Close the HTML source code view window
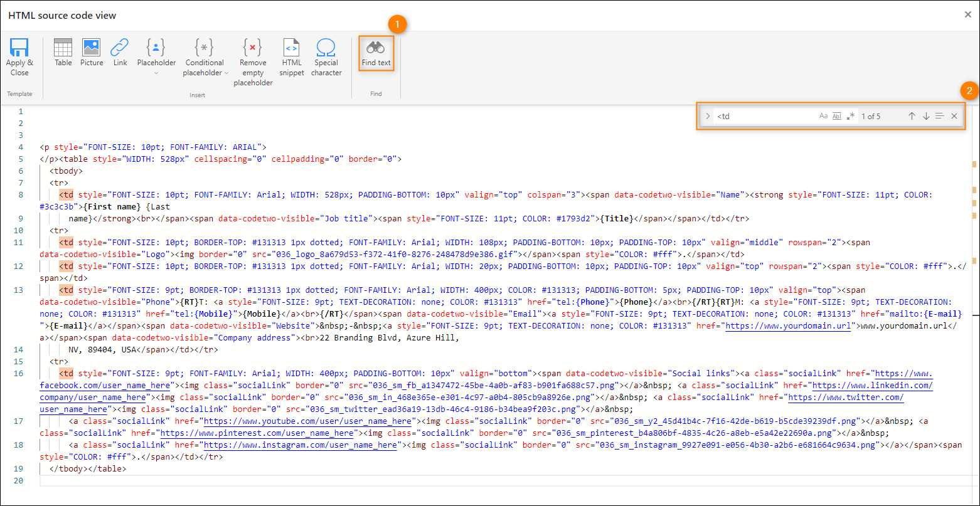The image size is (980, 506). coord(967,14)
